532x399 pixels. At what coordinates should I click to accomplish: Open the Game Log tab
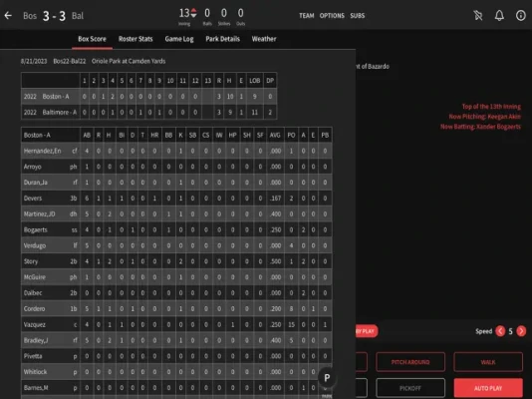(x=179, y=39)
